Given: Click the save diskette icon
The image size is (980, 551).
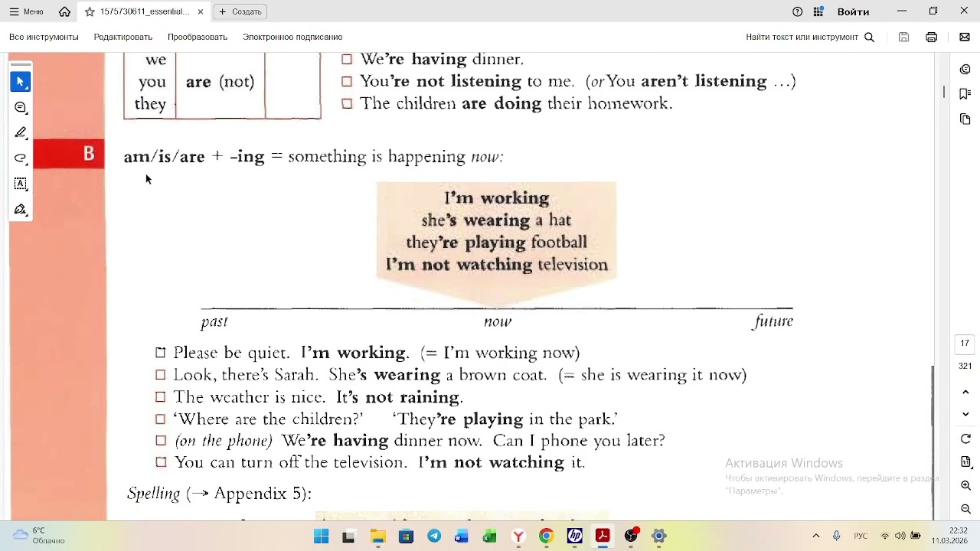Looking at the screenshot, I should tap(903, 37).
